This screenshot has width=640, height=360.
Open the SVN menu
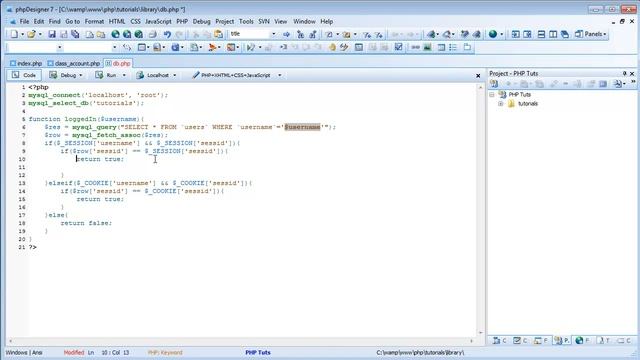(264, 22)
